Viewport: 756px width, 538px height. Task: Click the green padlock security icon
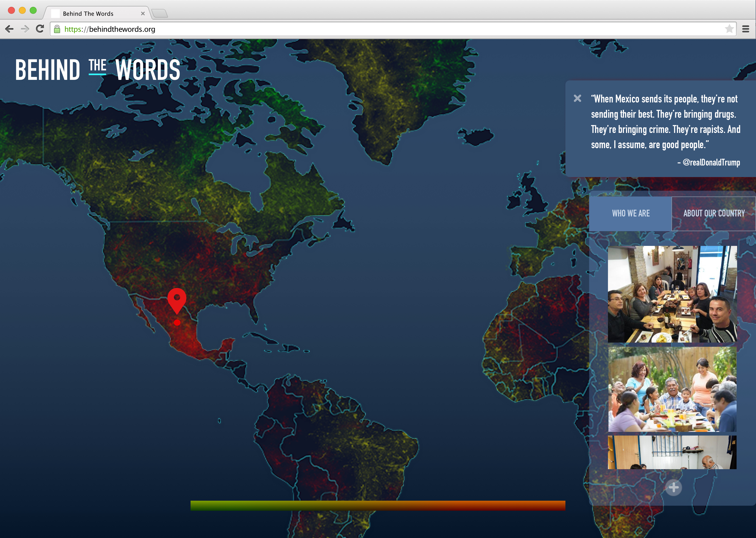pos(57,29)
